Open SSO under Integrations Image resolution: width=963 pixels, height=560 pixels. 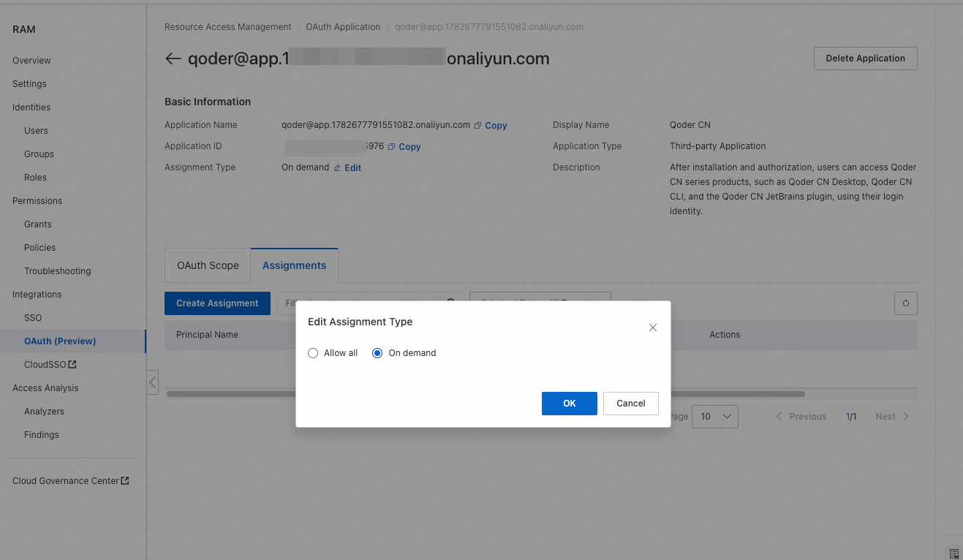coord(33,318)
